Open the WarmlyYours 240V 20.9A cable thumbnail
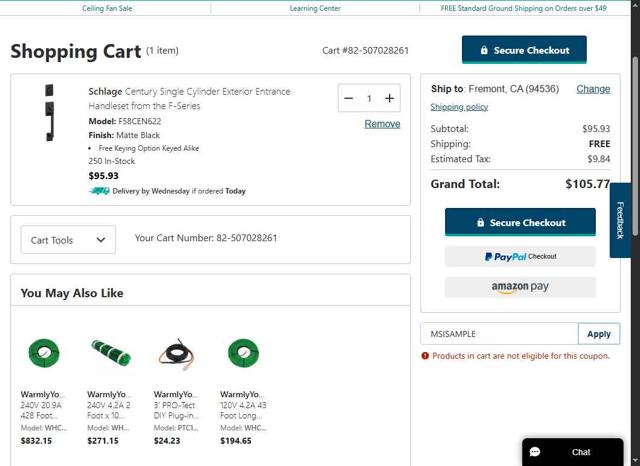Image resolution: width=640 pixels, height=466 pixels. tap(44, 353)
